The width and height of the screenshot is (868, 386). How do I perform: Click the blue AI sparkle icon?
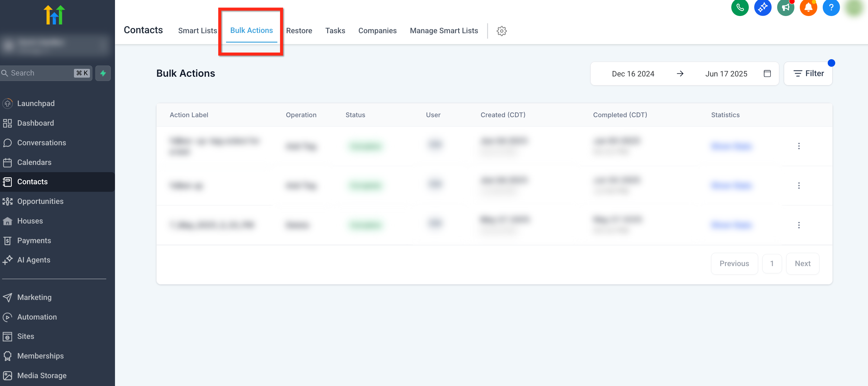(763, 8)
